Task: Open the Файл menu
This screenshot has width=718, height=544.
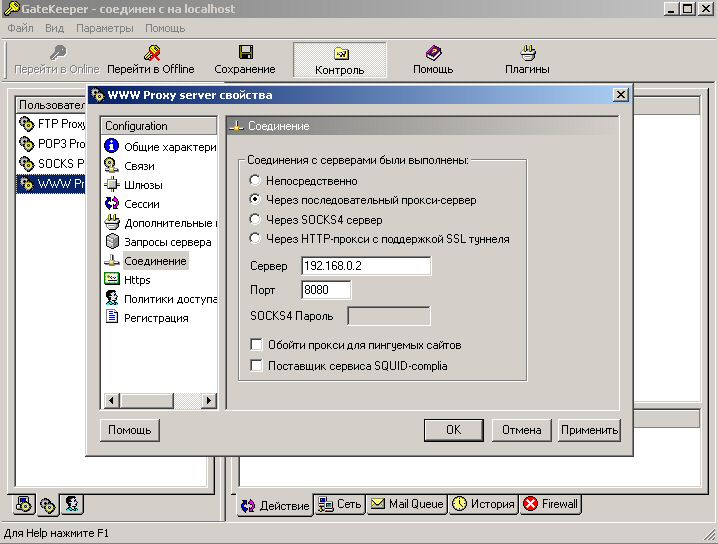Action: coord(21,28)
